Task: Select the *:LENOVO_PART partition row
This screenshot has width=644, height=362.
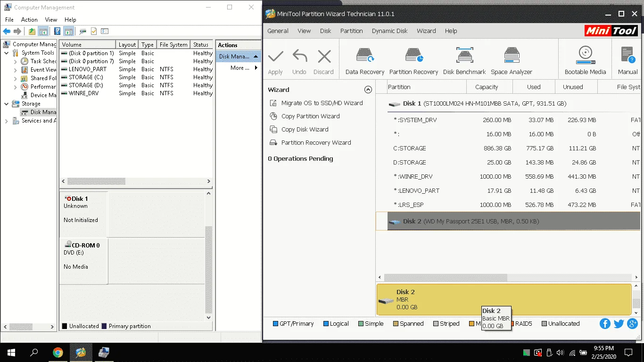Action: pos(507,190)
